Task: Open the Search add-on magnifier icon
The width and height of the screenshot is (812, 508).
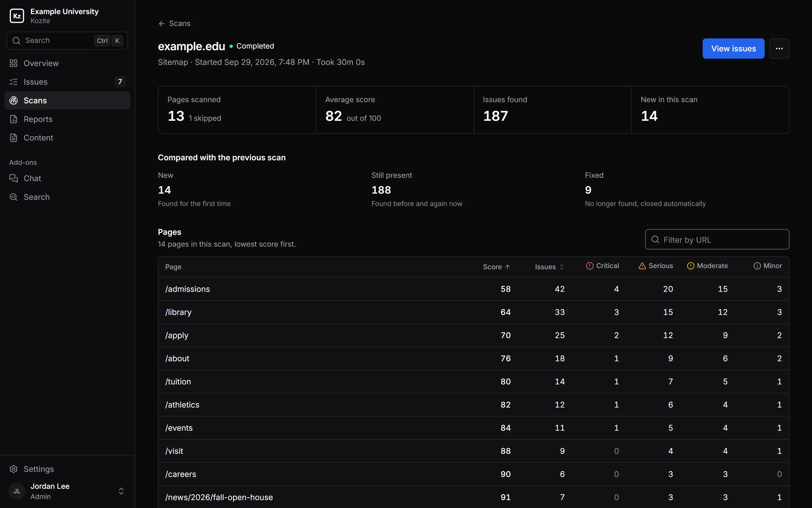Action: click(14, 197)
